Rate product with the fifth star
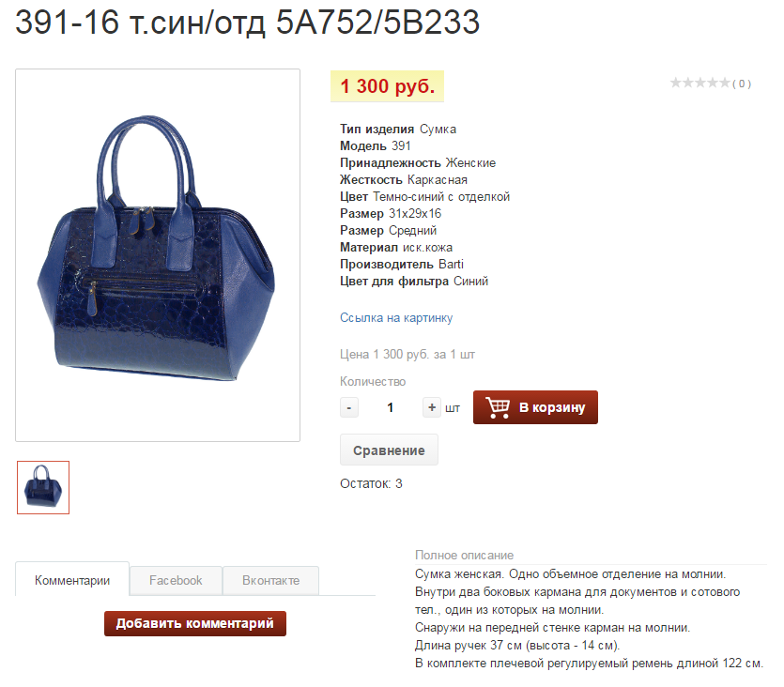This screenshot has height=687, width=784. tap(725, 83)
